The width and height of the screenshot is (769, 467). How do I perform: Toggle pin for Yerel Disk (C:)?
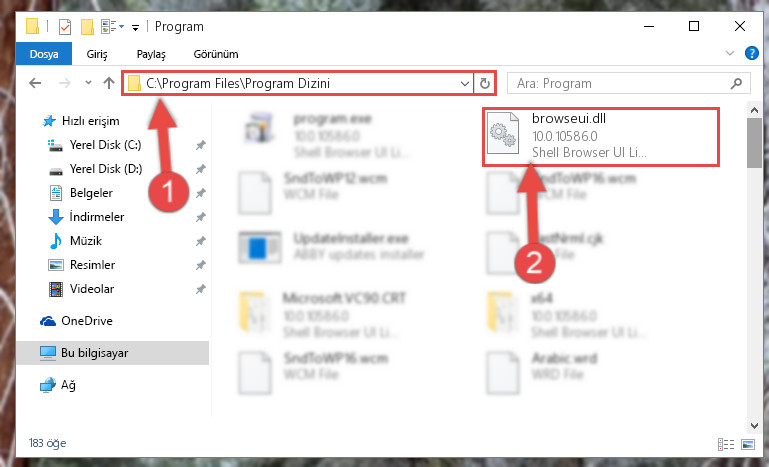pos(201,145)
